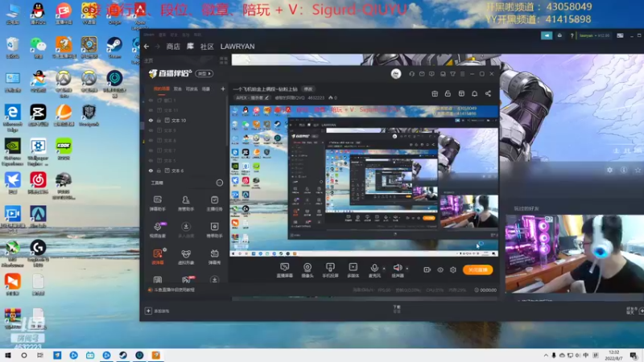
Task: Open the hamburger menu in streaming app
Action: [462, 74]
